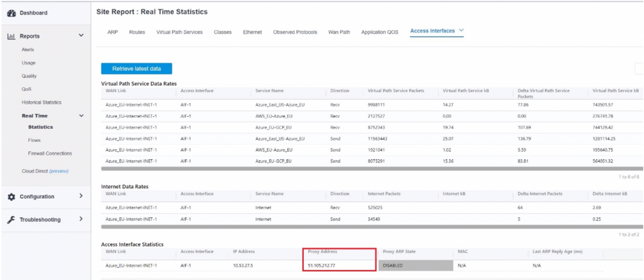Select the Access Interfaces tab
644x280 pixels.
[x=433, y=31]
